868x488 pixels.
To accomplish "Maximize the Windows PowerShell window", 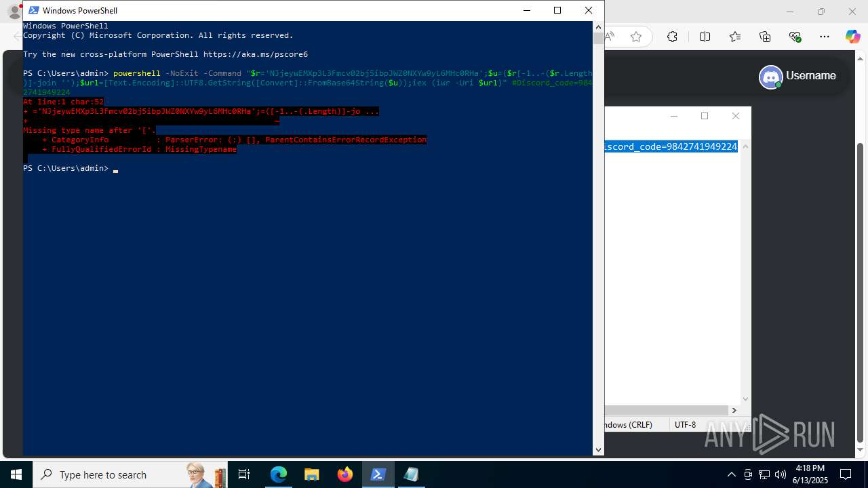I will (557, 10).
